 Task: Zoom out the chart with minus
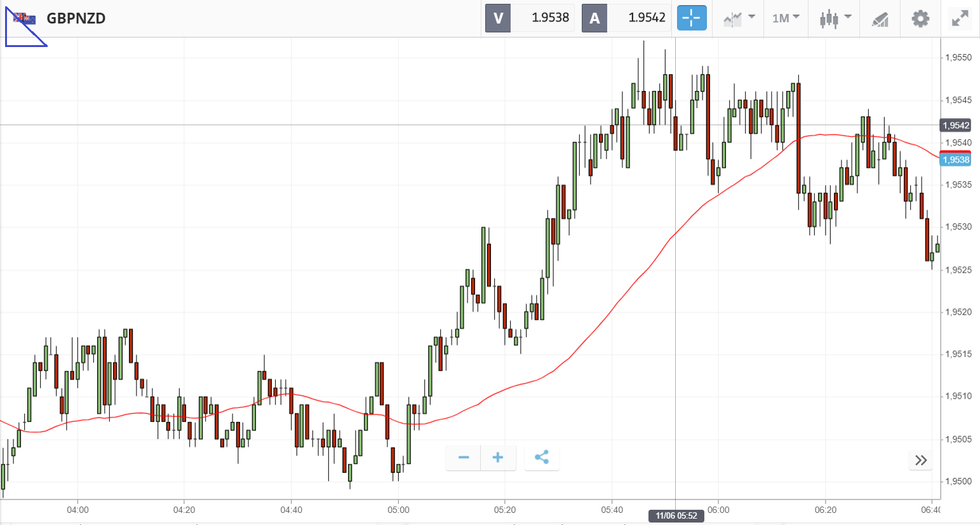464,458
